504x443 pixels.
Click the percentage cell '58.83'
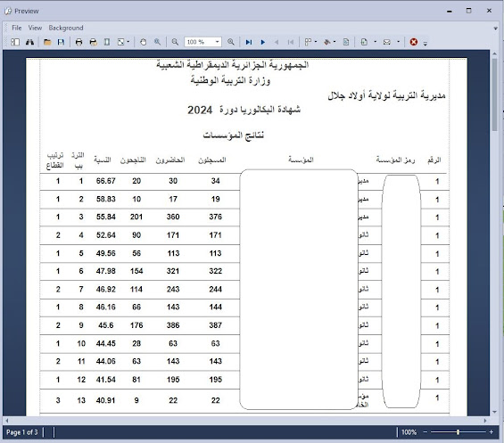(x=106, y=199)
